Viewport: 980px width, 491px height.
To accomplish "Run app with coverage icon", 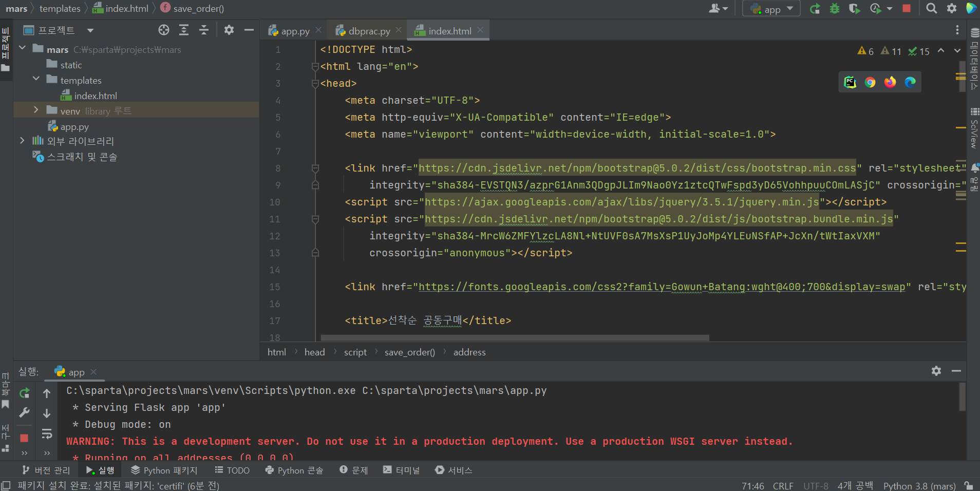I will tap(855, 9).
